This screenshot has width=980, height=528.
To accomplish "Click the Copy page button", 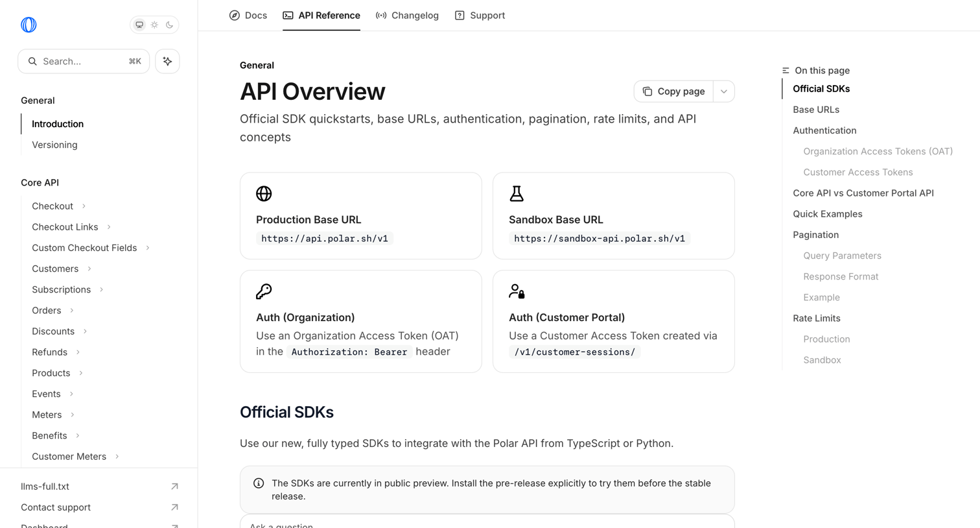I will point(673,91).
